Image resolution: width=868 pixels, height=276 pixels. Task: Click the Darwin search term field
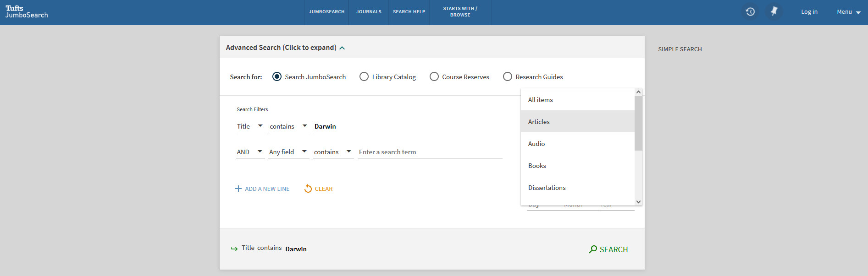[408, 126]
